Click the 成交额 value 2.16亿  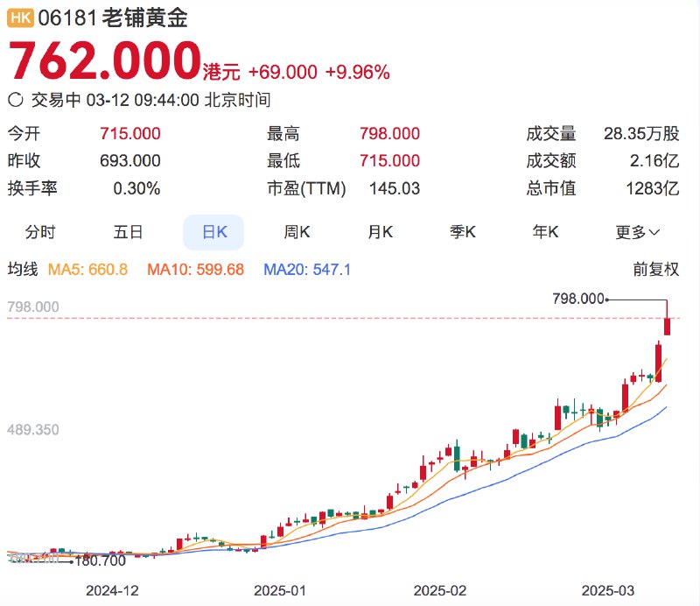pos(654,161)
